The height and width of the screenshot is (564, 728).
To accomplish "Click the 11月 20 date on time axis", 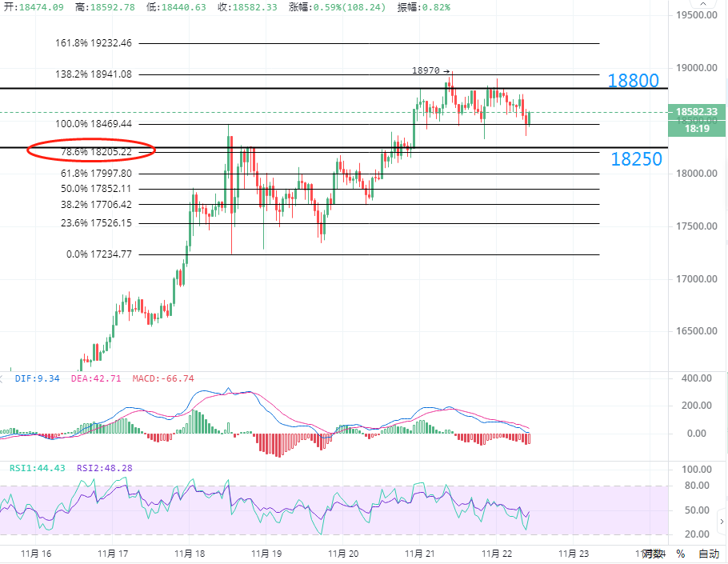I will [343, 554].
